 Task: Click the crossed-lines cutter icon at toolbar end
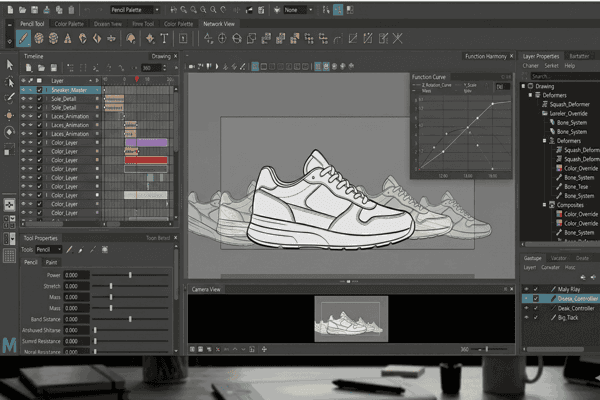(398, 38)
